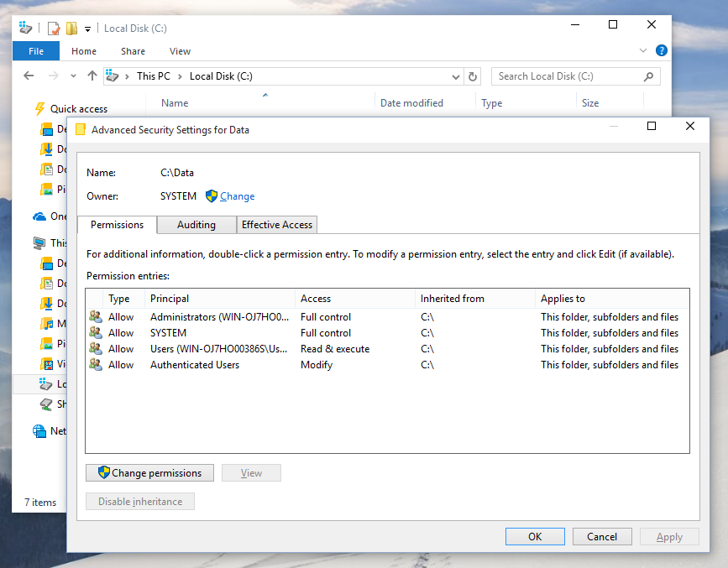Screen dimensions: 728x568
Task: Click This PC in the address bar breadcrumb
Action: coord(154,76)
